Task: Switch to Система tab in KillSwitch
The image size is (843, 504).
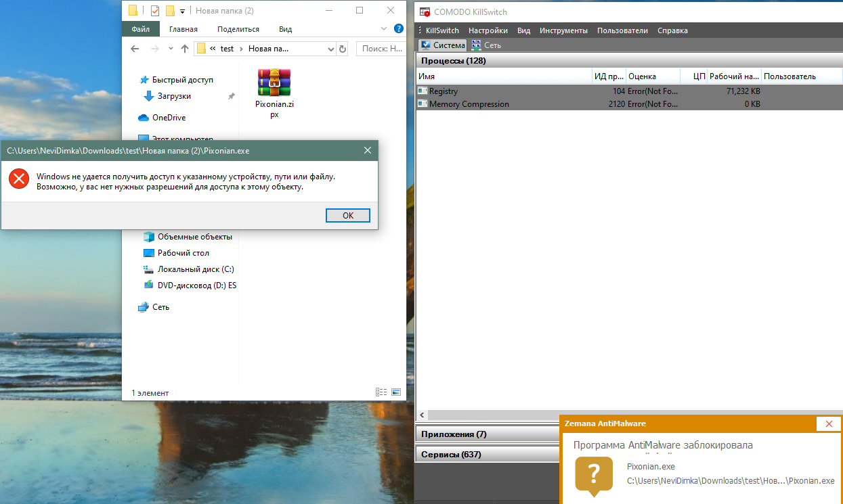Action: tap(443, 45)
